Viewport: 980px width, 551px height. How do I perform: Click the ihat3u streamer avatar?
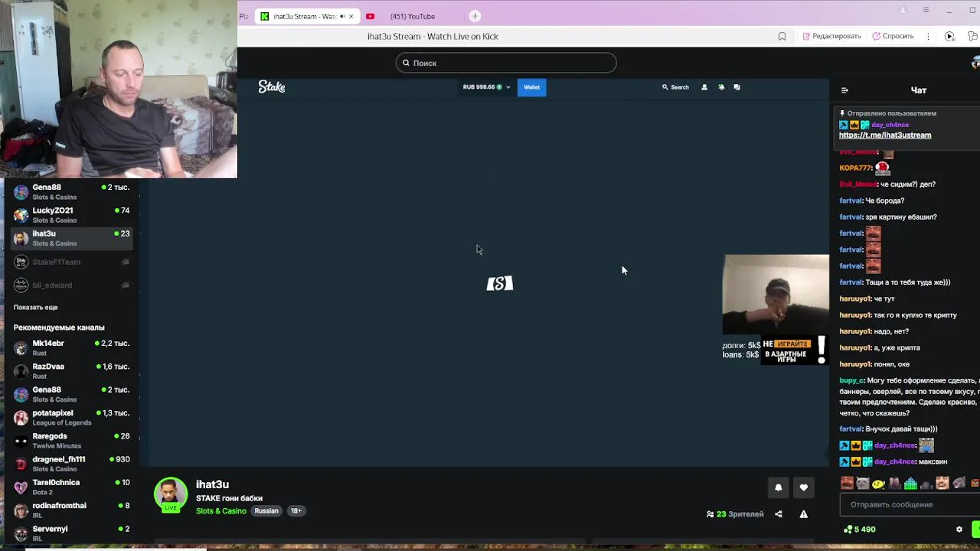point(171,494)
